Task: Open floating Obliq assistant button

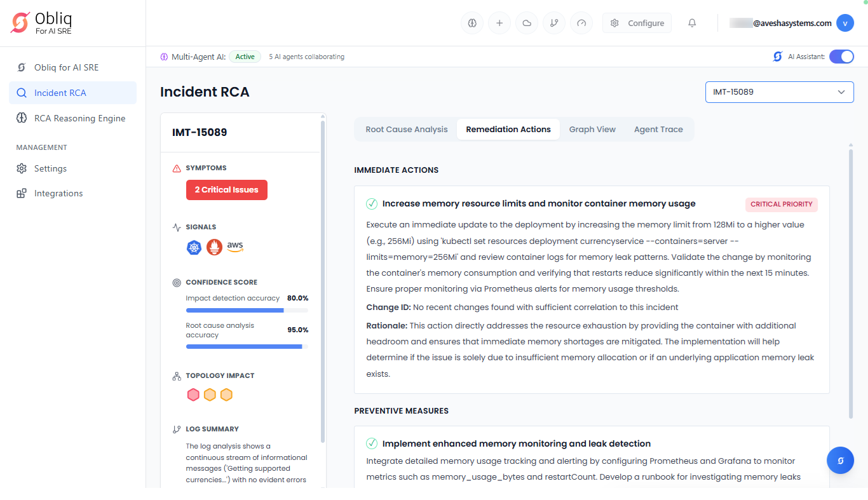Action: pos(840,461)
